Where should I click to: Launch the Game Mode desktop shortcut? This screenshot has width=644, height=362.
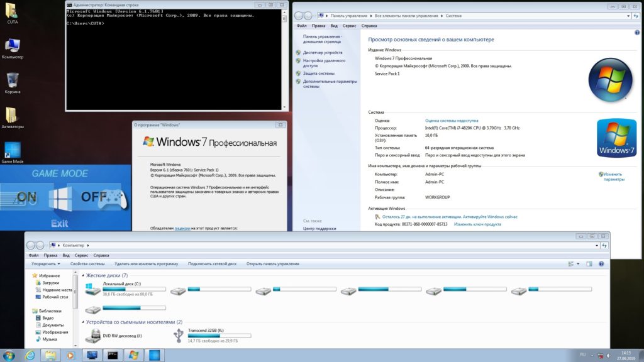pos(13,153)
